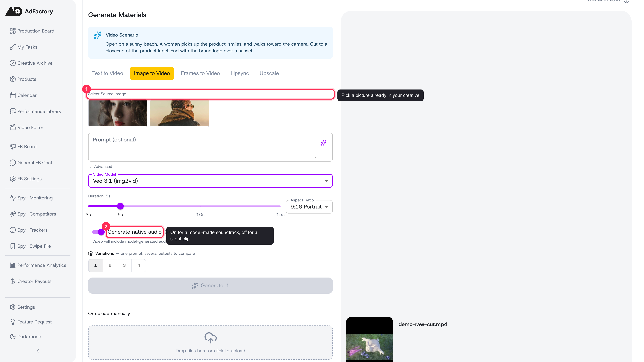Select the woman's face close-up source image

(118, 113)
